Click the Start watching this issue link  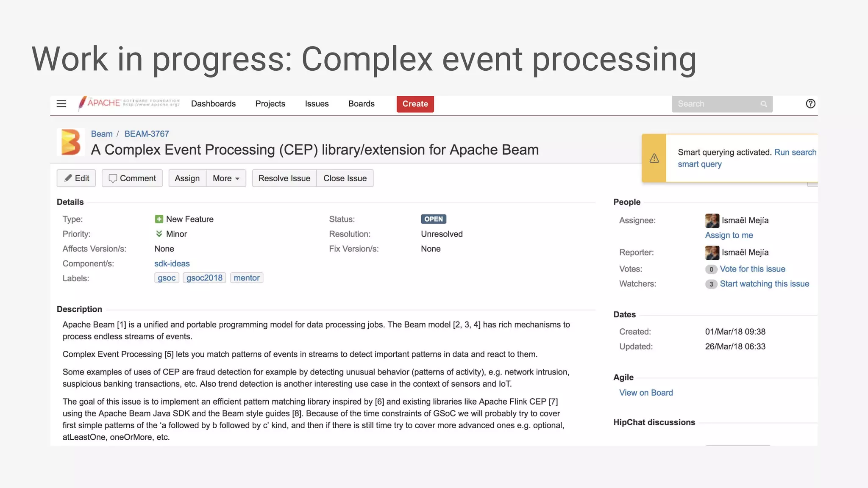(764, 284)
